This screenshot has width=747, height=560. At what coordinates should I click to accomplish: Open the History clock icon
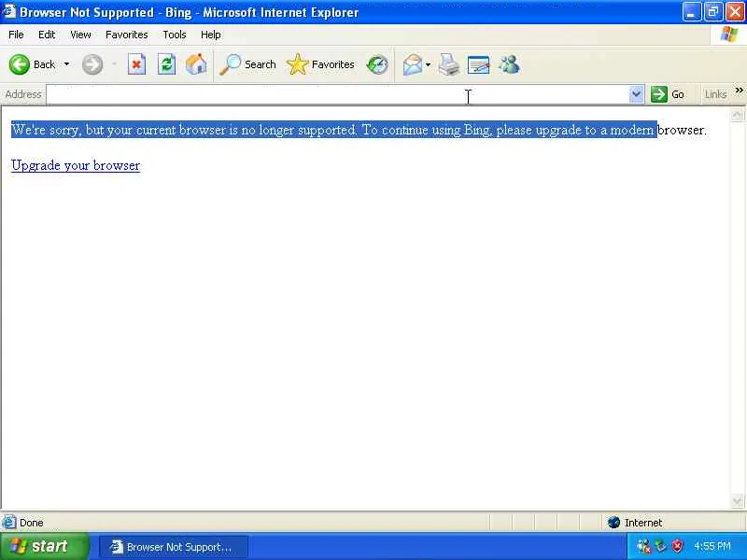[377, 64]
